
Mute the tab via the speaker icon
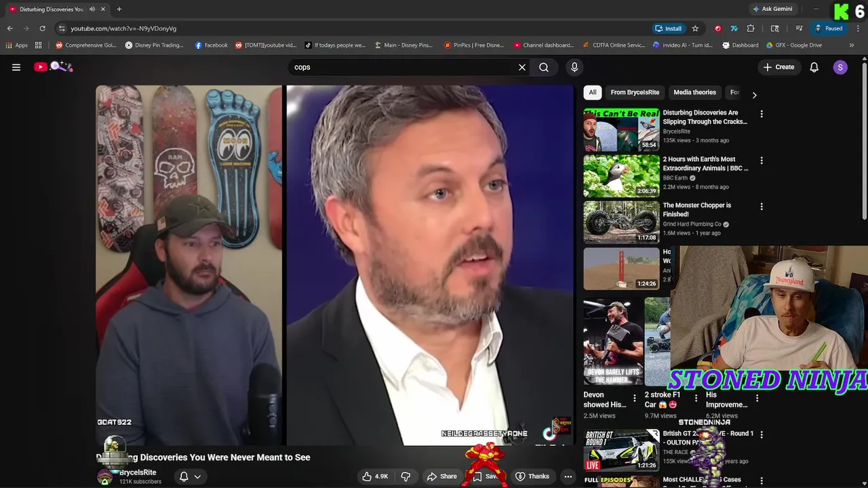(92, 9)
